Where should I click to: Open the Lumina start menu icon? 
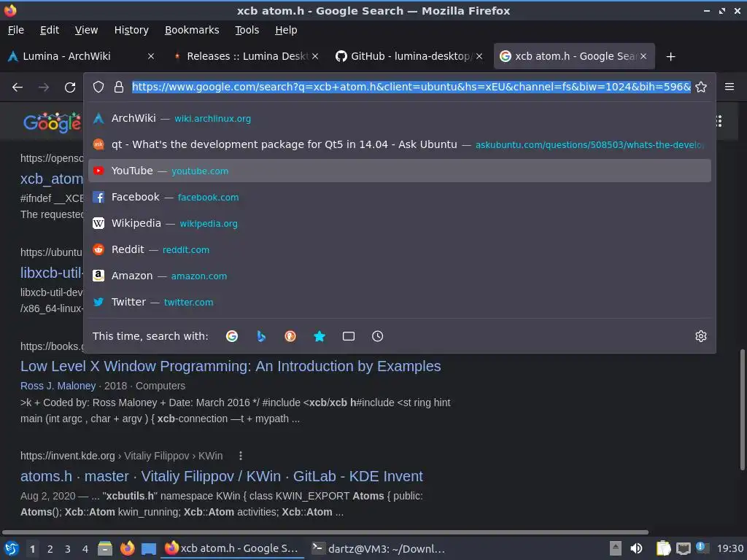click(11, 548)
